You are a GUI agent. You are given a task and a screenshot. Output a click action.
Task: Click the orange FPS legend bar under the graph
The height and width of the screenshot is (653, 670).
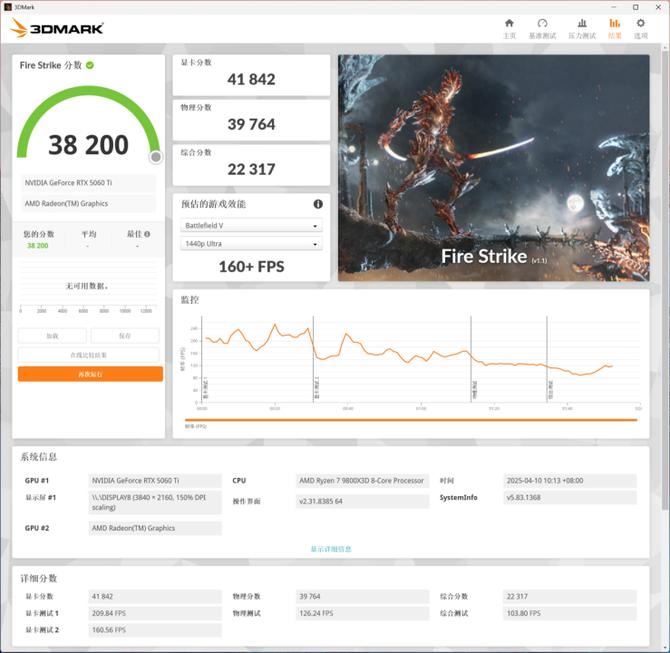[411, 420]
